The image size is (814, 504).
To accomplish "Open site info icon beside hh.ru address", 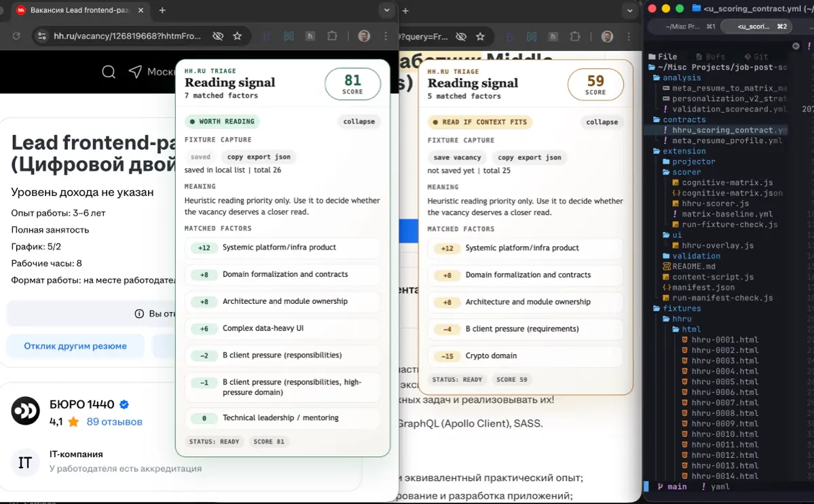I will point(42,36).
